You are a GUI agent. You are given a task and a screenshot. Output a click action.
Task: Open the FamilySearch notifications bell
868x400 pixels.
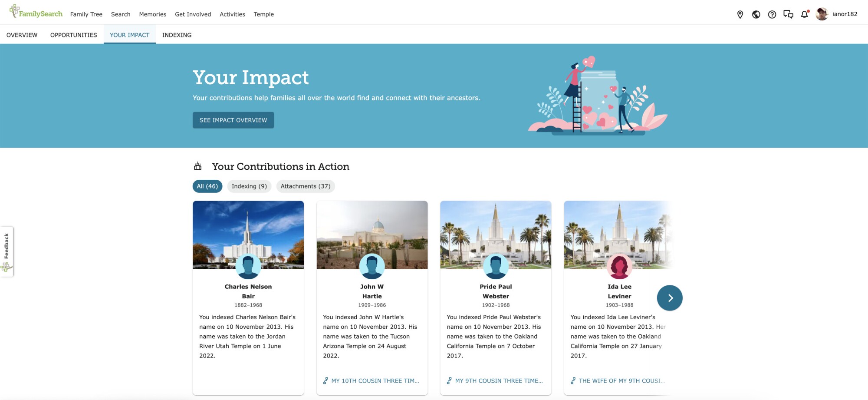click(x=805, y=14)
